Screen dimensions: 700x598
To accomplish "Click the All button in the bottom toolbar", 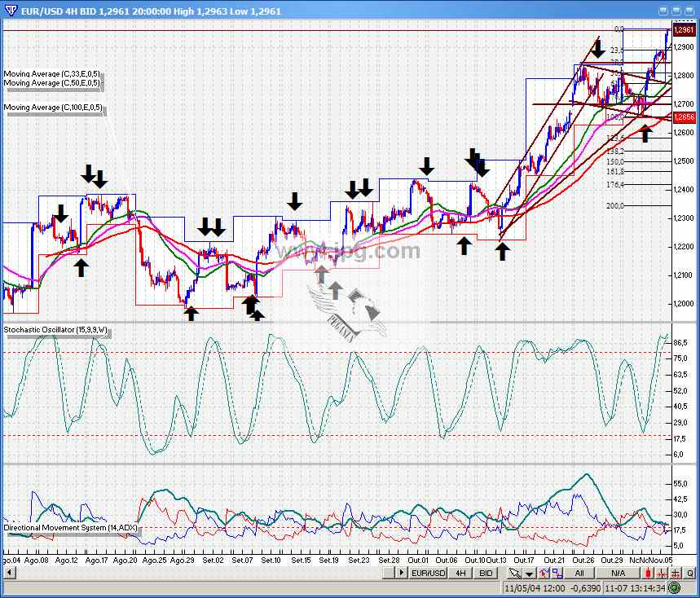I will coord(580,574).
